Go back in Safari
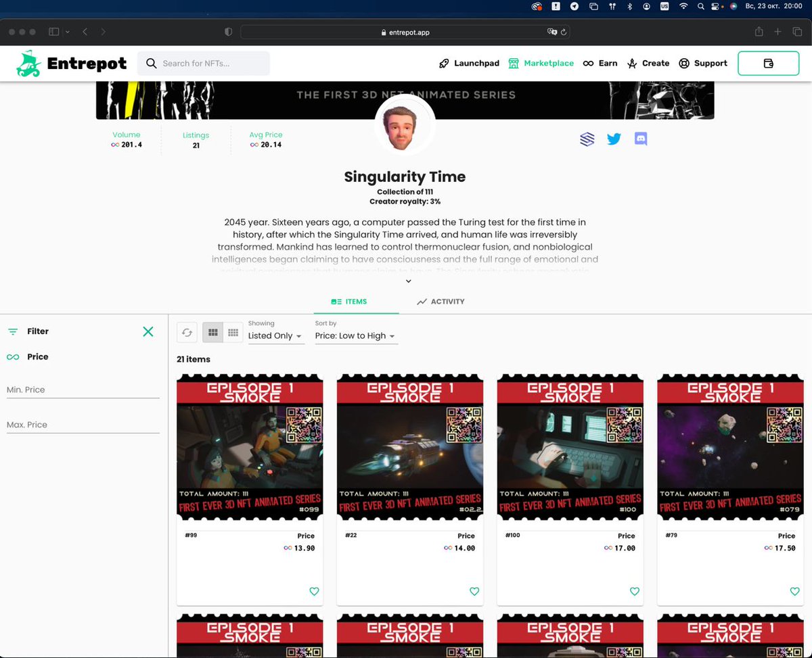 pos(85,32)
